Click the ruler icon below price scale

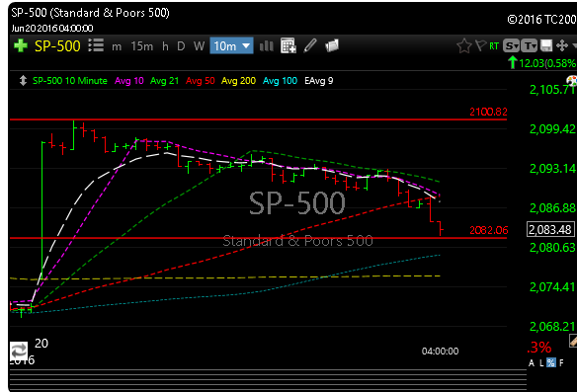[x=573, y=341]
